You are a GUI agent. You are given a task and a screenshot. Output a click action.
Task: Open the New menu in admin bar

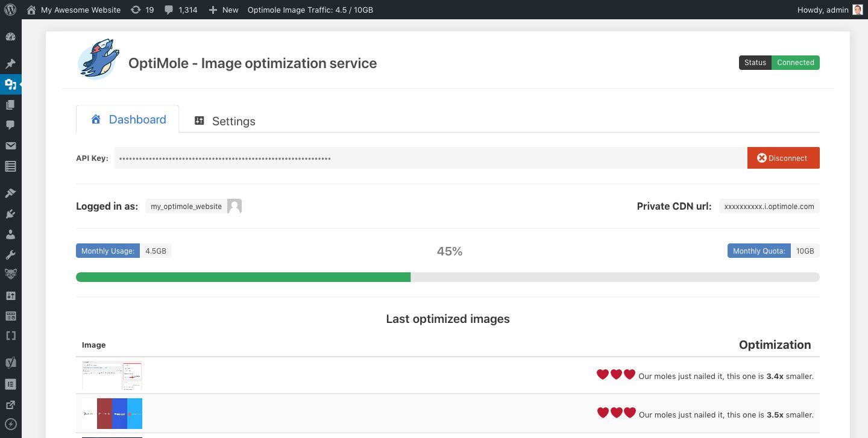pos(223,10)
